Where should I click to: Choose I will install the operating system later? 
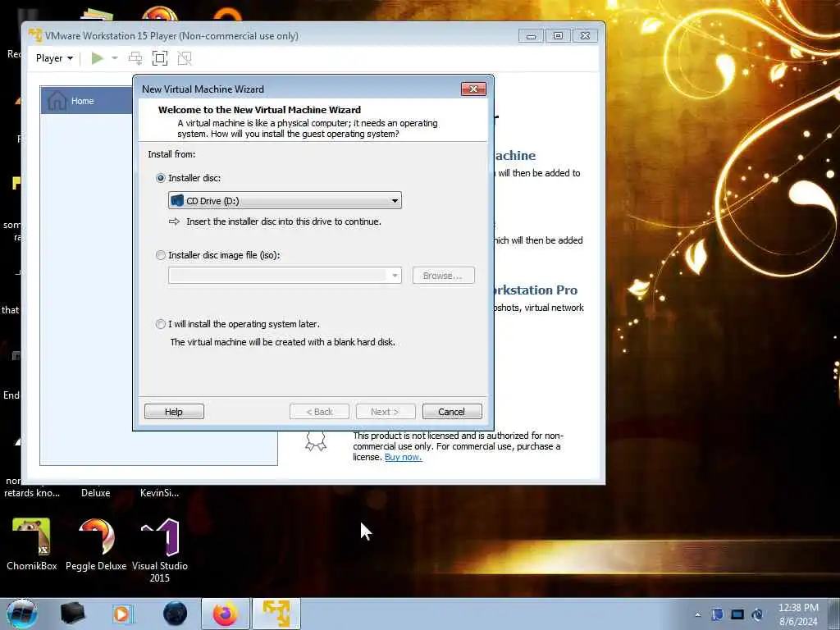click(161, 324)
